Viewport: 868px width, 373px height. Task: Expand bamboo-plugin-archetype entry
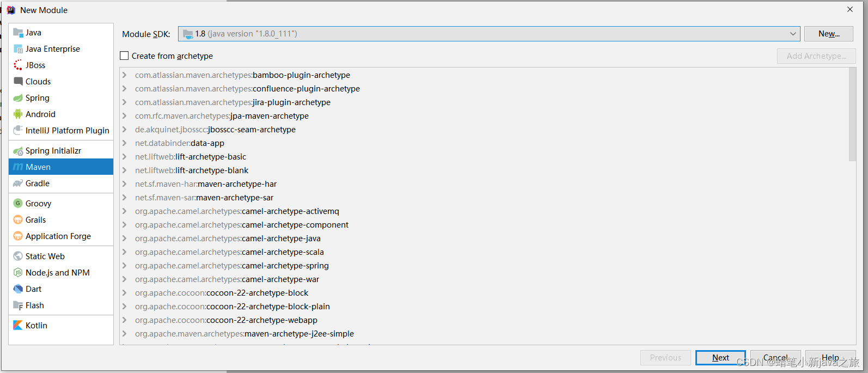click(125, 75)
